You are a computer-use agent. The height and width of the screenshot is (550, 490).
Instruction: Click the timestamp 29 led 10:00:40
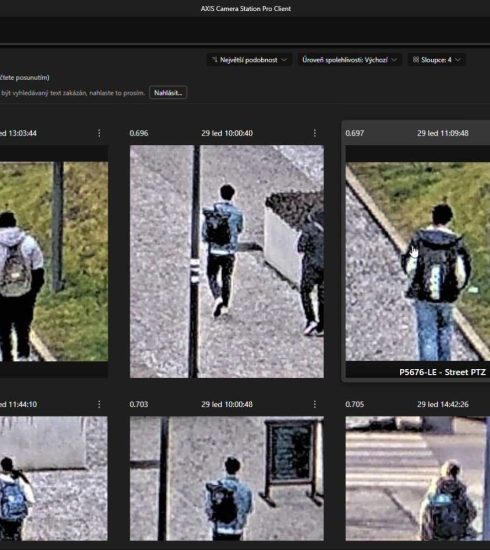click(x=227, y=133)
